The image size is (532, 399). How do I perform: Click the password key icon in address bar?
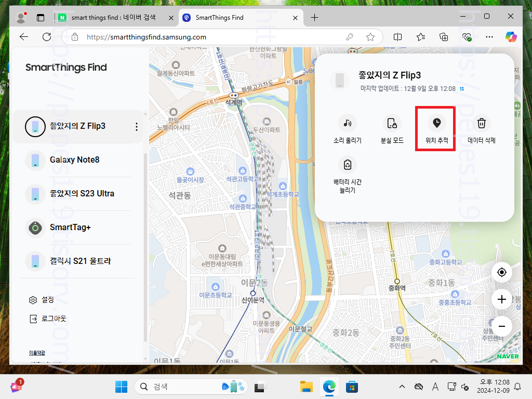pos(350,37)
